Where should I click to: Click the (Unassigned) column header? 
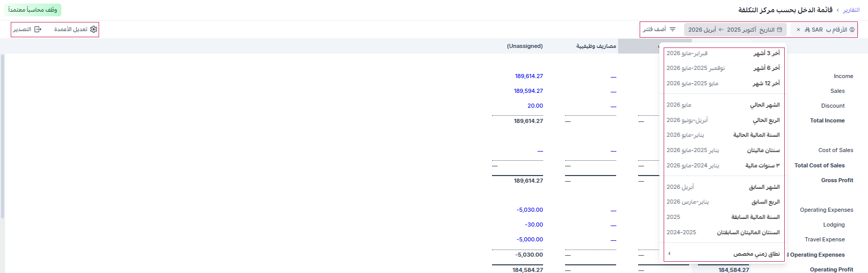pos(525,46)
